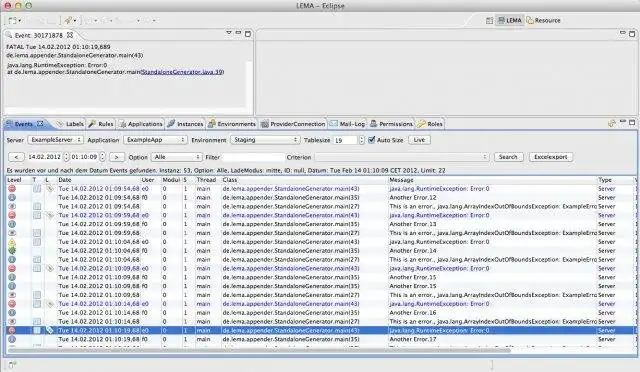Switch to the LEMA perspective button
This screenshot has height=372, width=640.
(x=510, y=20)
